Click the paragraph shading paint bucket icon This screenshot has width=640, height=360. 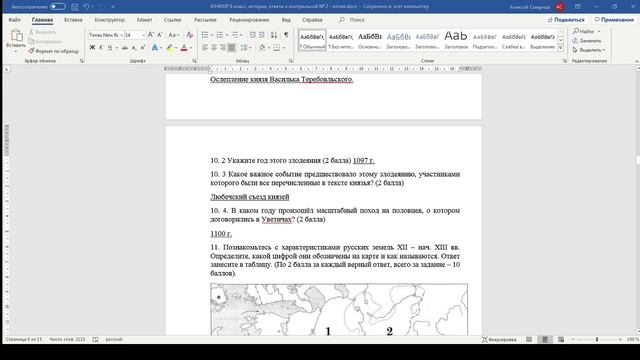tap(262, 48)
